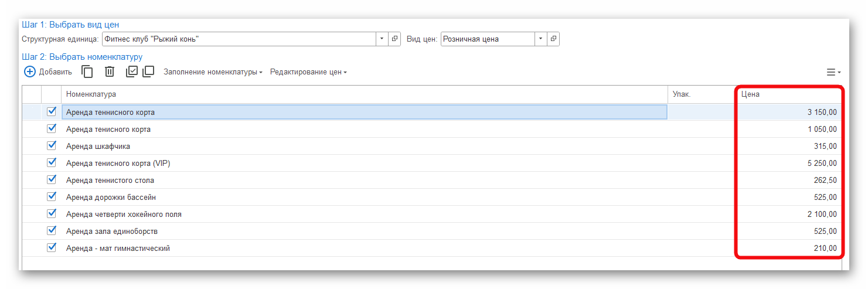Expand the Структурная единица dropdown arrow
Screen dimensions: 868x289
click(x=382, y=39)
